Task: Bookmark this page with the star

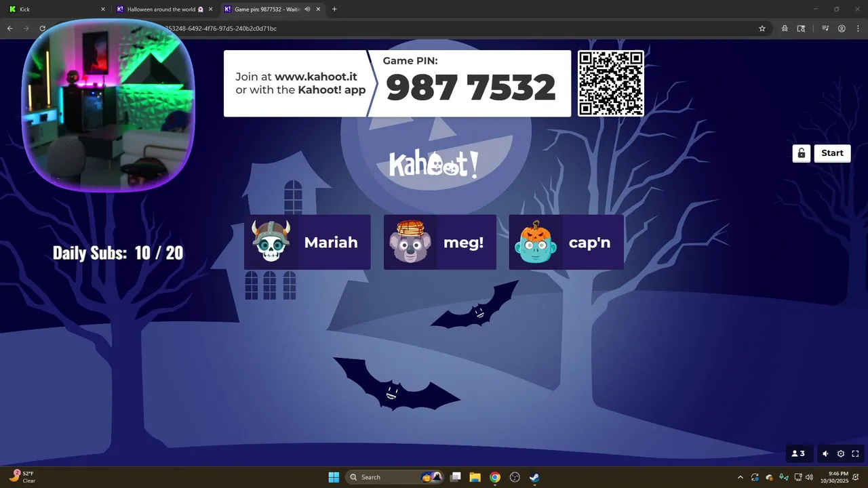Action: click(762, 28)
